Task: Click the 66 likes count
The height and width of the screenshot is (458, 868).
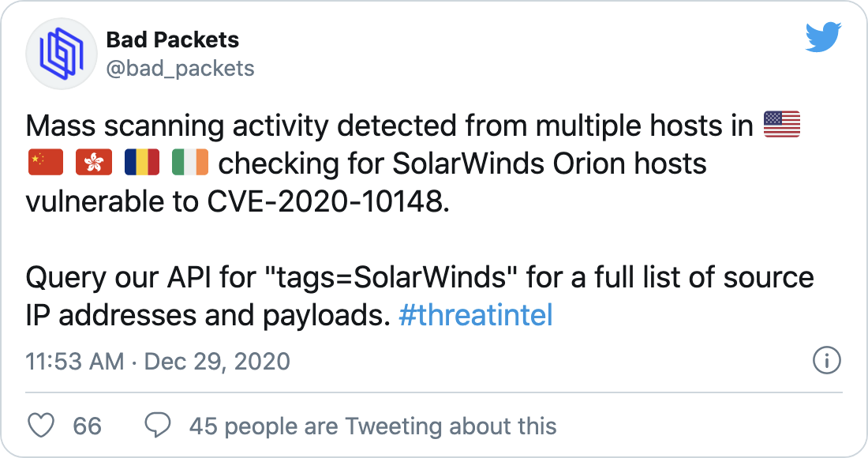Action: tap(88, 426)
